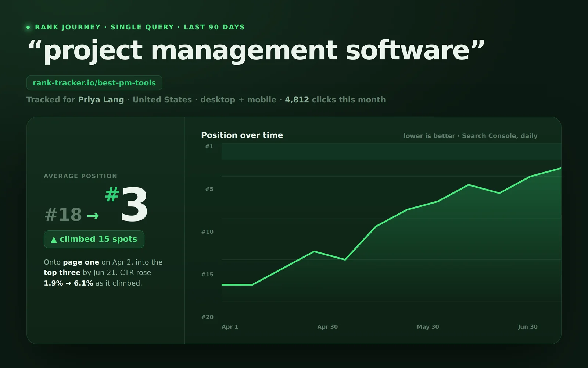
Task: Click the '1.9% → 6.1%' CTR figures
Action: coord(68,283)
